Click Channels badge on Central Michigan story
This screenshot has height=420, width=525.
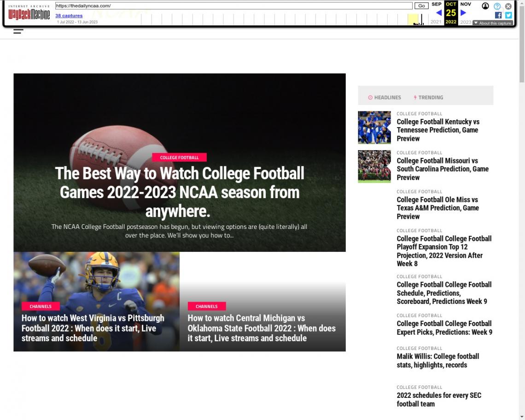pos(207,306)
